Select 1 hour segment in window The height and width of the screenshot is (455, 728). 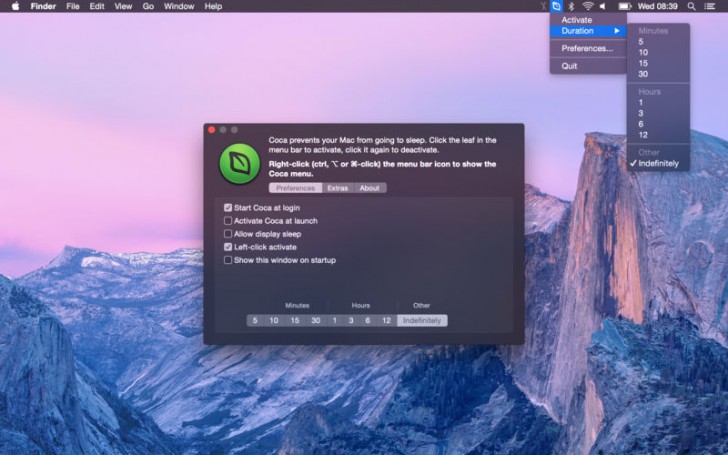click(334, 320)
